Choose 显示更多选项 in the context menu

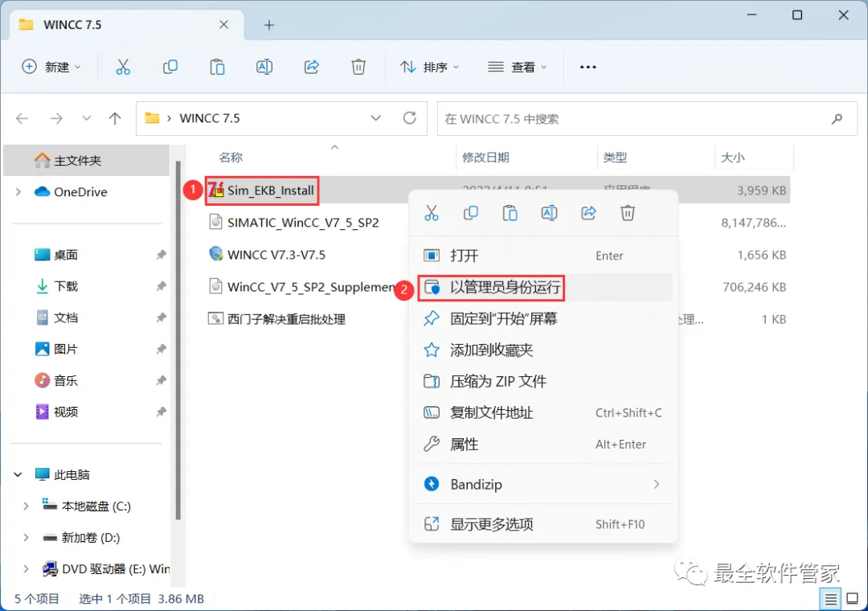[543, 524]
